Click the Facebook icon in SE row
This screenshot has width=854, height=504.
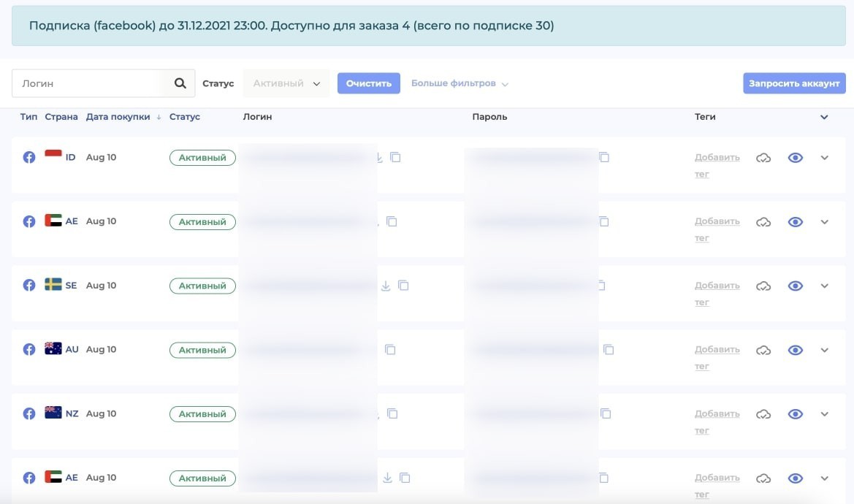click(x=29, y=285)
